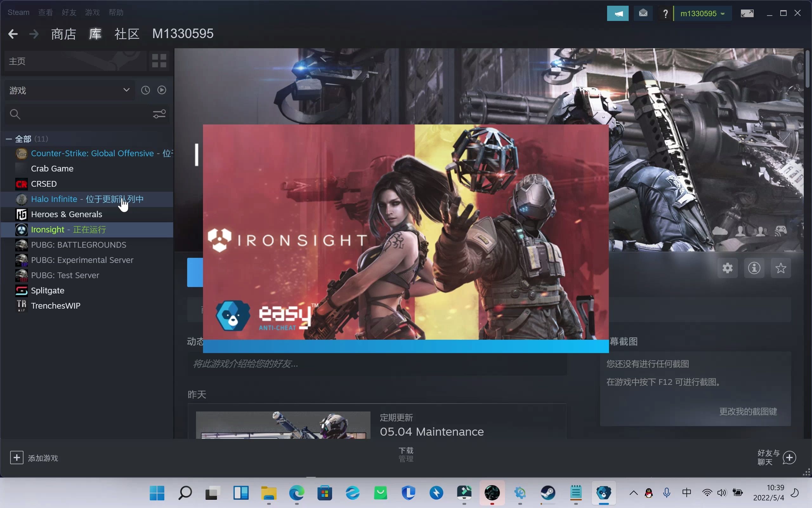The width and height of the screenshot is (812, 508).
Task: Open the Steam menu
Action: point(18,12)
